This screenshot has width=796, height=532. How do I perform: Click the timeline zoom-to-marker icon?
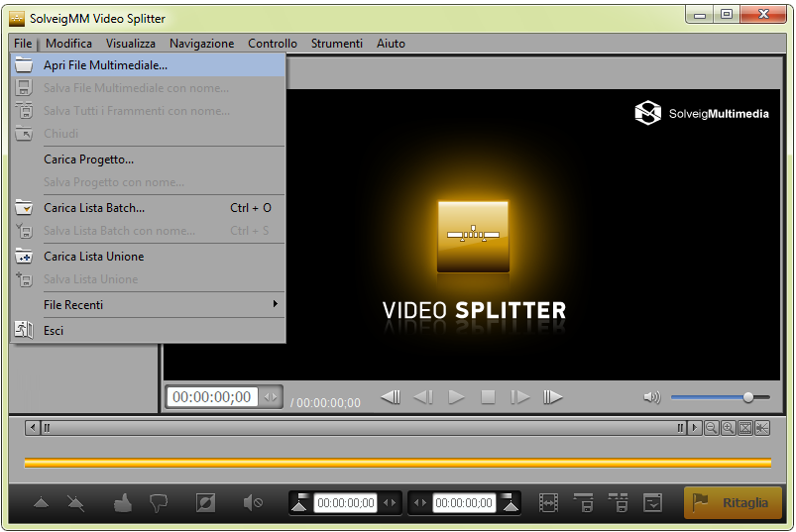coord(762,428)
